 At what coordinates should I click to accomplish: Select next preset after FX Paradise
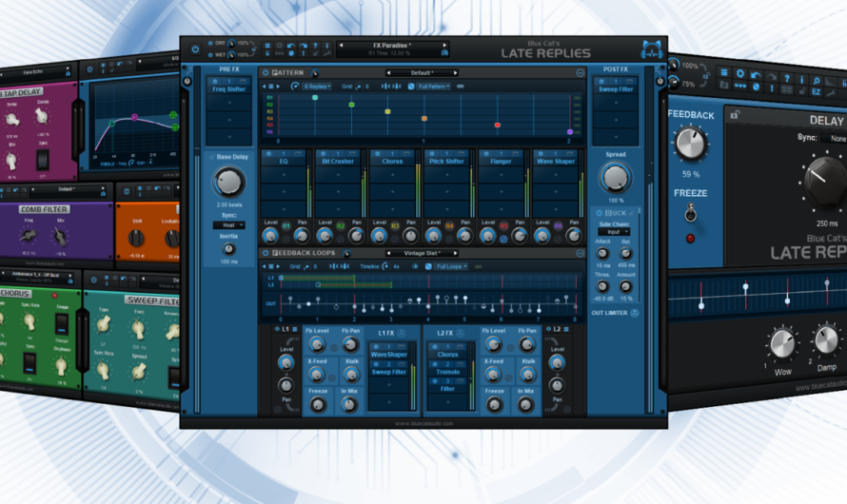444,46
